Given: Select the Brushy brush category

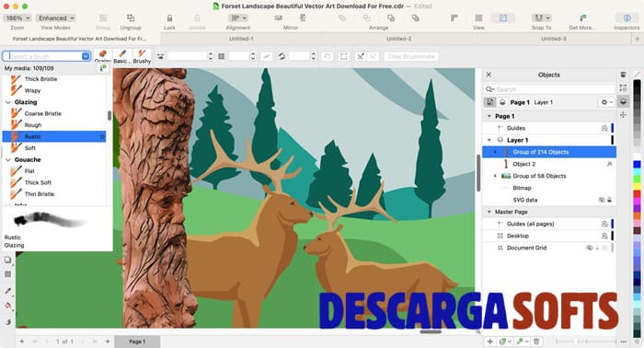Looking at the screenshot, I should pyautogui.click(x=142, y=56).
